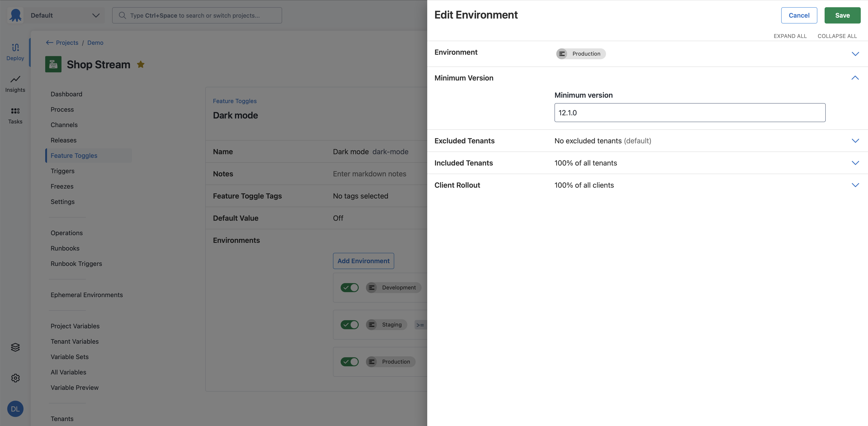Click the Add Environment button

coord(363,261)
